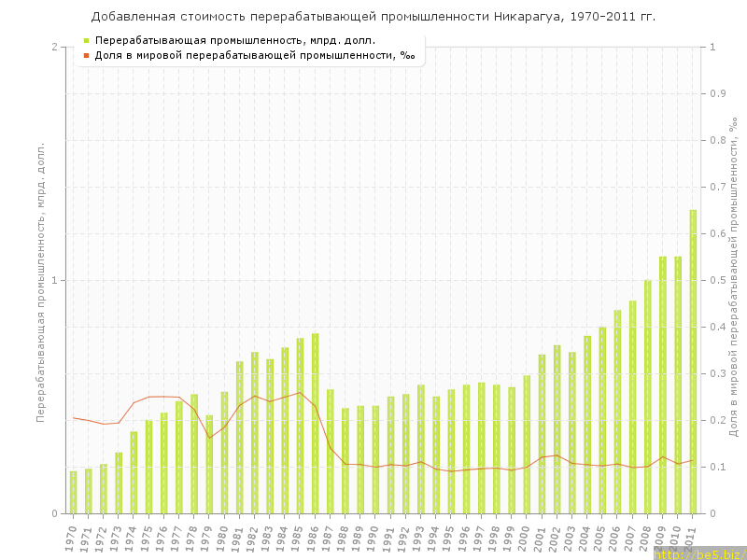This screenshot has width=747, height=560.
Task: Click the x-axis label 1990
Action: point(374,538)
